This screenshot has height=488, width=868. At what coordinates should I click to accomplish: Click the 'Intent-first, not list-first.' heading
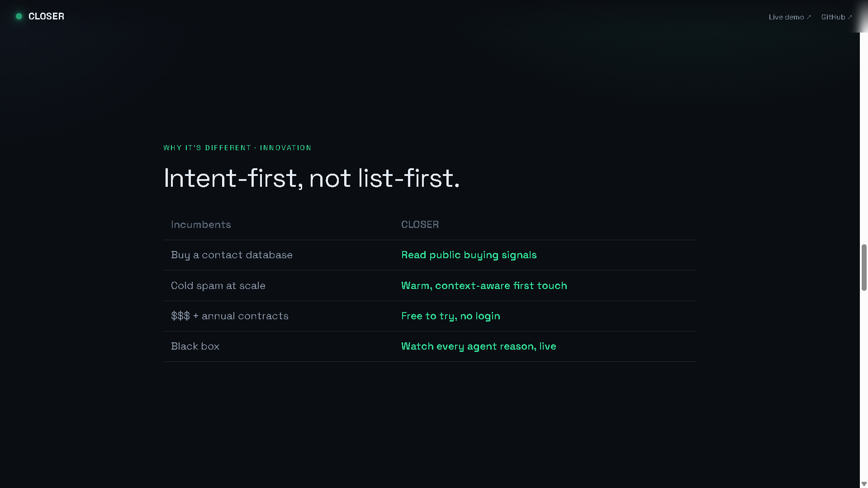pyautogui.click(x=311, y=178)
